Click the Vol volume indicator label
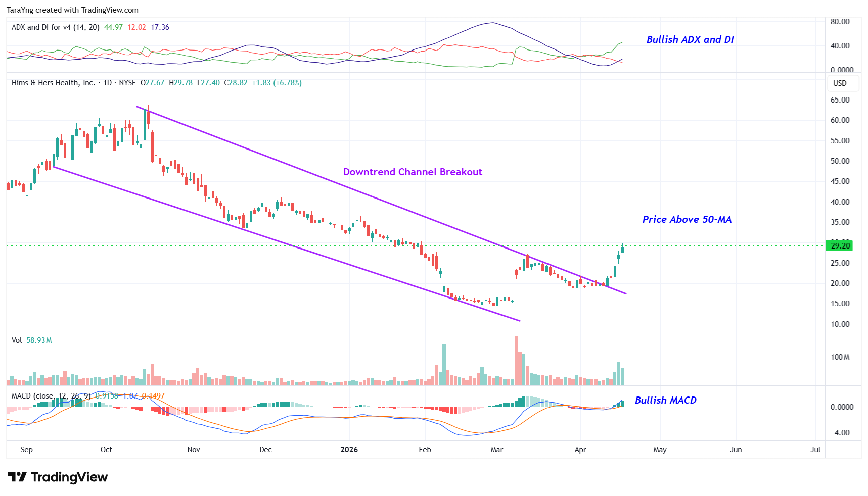Viewport: 868px width, 496px height. (17, 340)
